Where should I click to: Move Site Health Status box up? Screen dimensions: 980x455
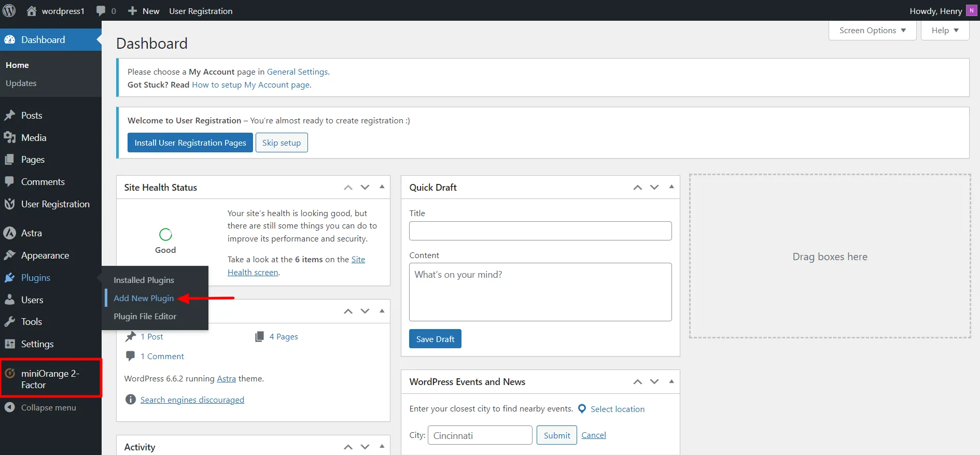pyautogui.click(x=348, y=188)
